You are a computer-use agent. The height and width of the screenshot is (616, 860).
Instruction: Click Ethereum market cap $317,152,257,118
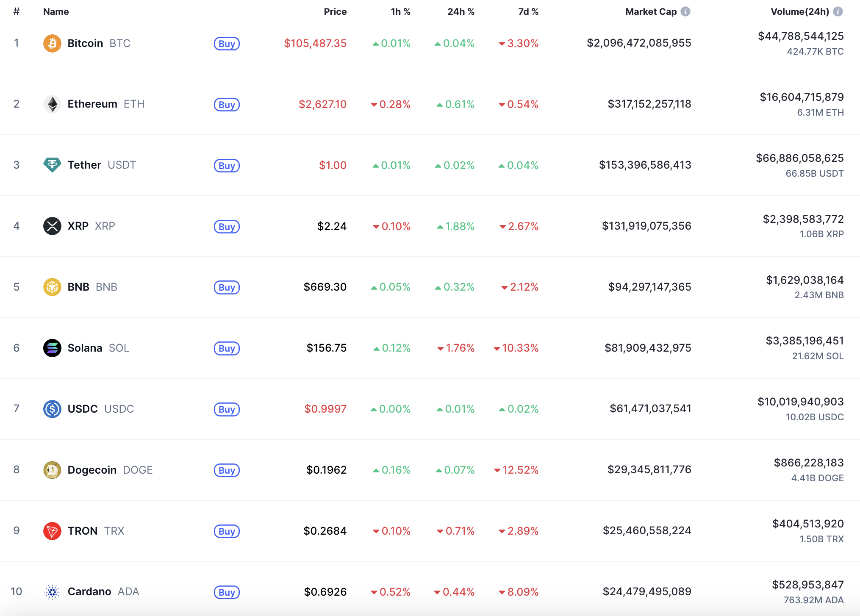(x=649, y=104)
